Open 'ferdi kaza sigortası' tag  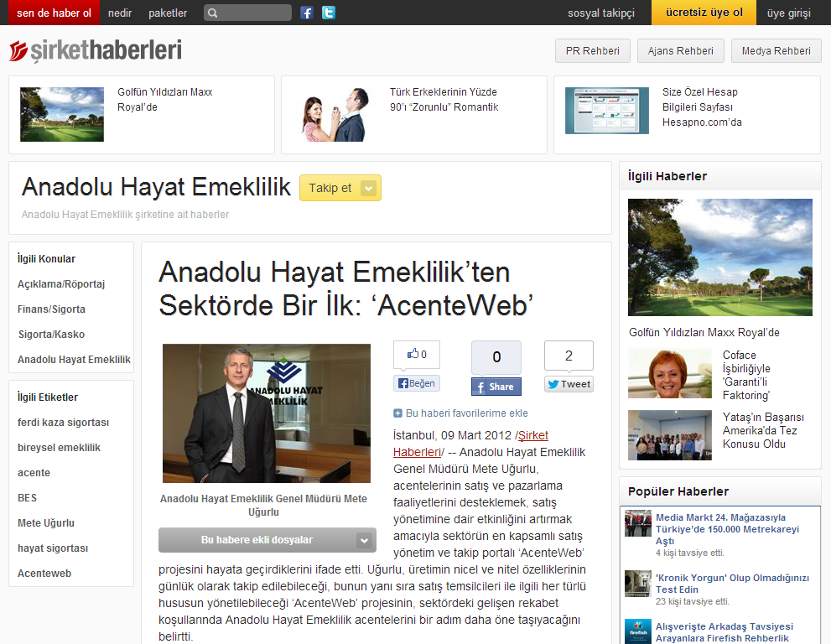pyautogui.click(x=63, y=423)
